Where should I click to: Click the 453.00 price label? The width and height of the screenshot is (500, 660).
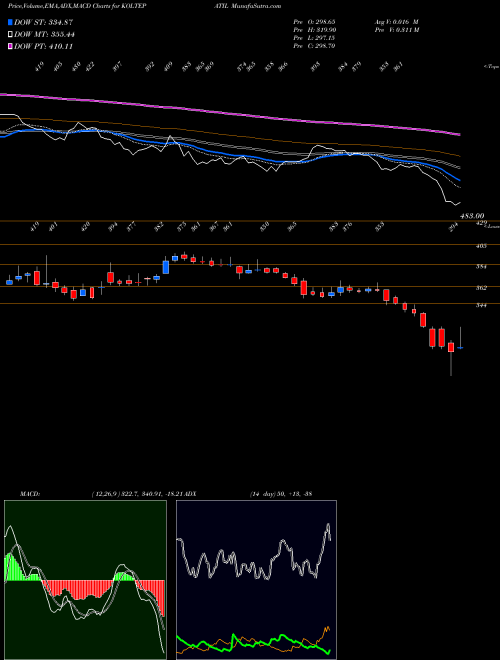tap(472, 216)
